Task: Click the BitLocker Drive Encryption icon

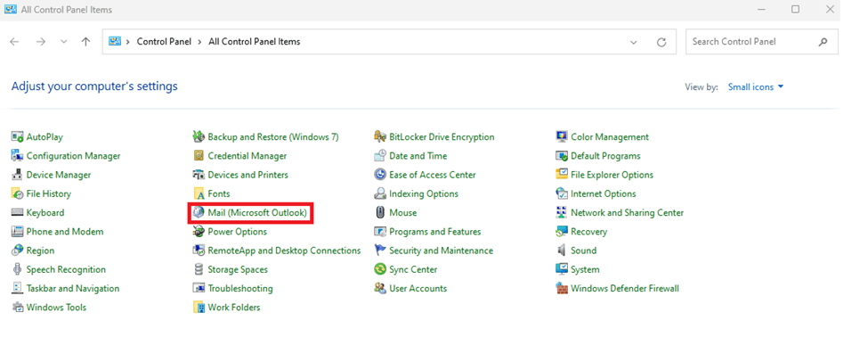Action: [380, 137]
